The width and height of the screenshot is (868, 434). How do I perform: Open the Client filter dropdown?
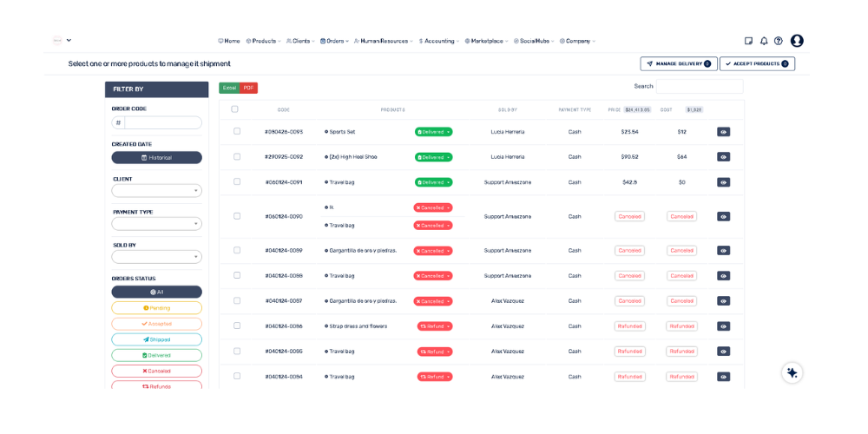click(x=156, y=191)
